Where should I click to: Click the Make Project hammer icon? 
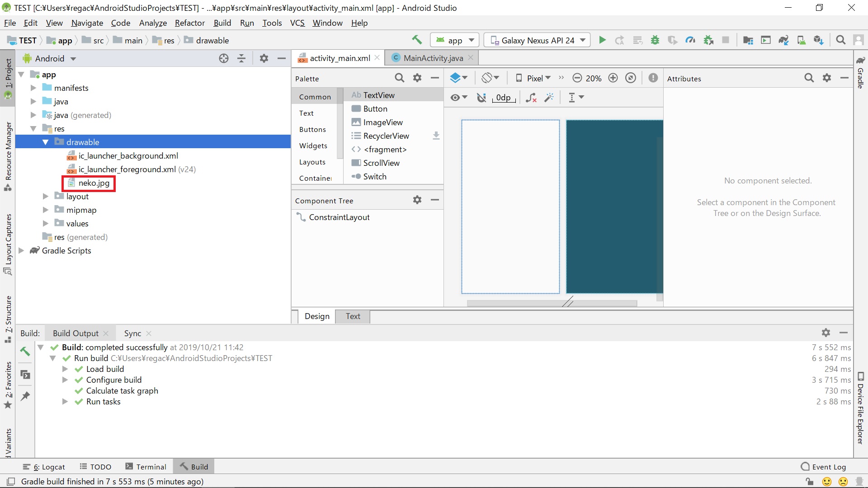coord(417,40)
